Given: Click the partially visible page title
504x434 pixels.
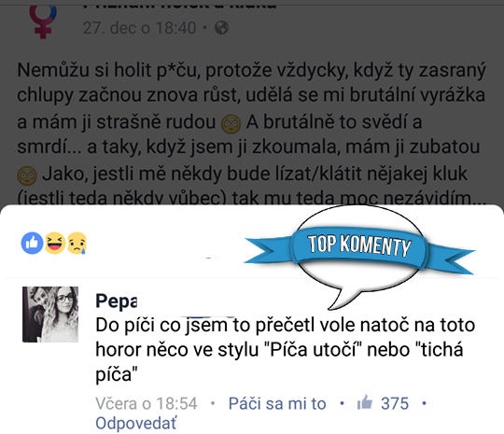Looking at the screenshot, I should (x=179, y=5).
